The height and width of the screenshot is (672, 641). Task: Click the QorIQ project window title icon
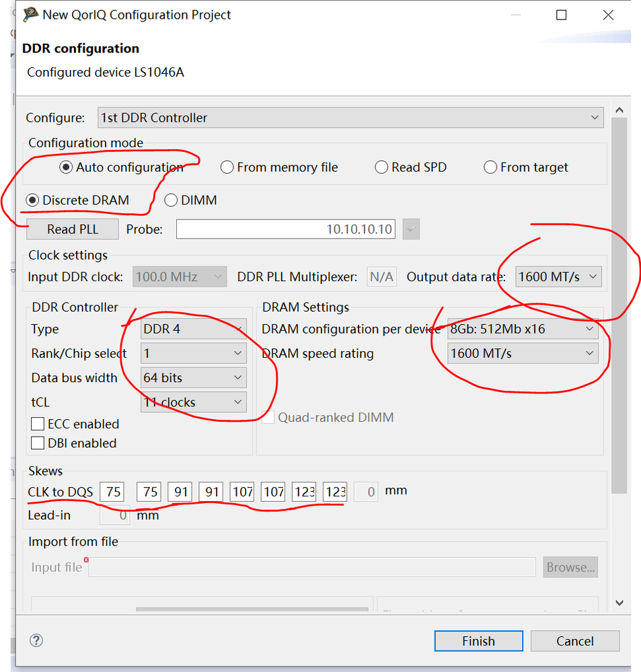pos(30,15)
